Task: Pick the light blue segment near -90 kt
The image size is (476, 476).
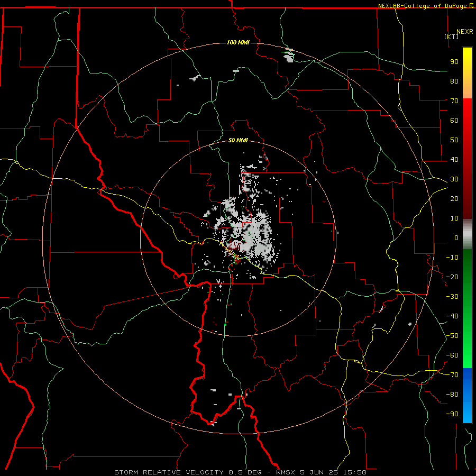Action: [x=467, y=413]
